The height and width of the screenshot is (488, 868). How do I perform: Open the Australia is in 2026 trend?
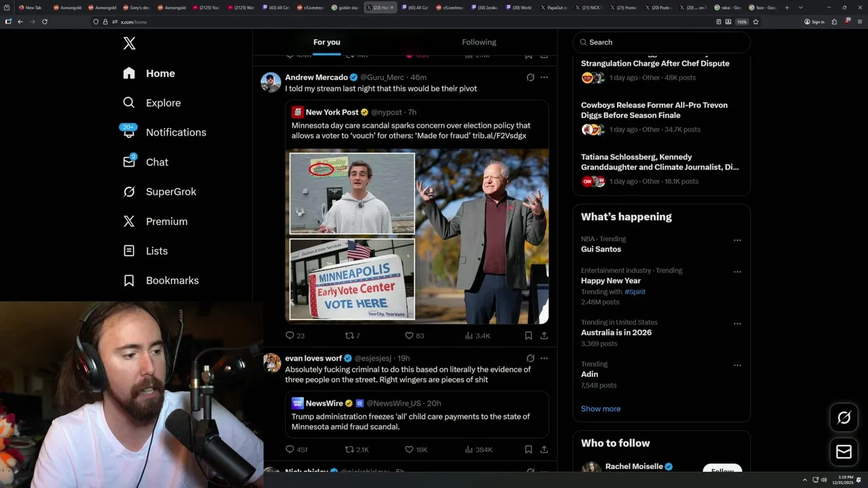pyautogui.click(x=616, y=333)
